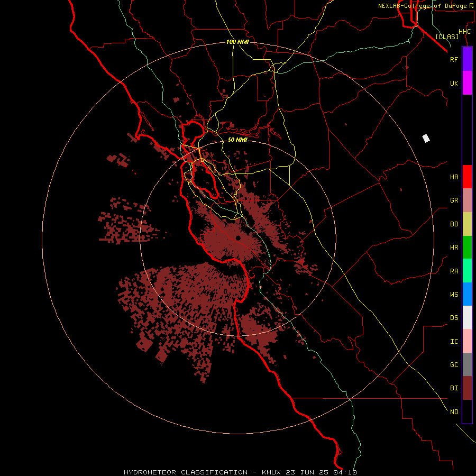Click the HYDROMETEOR CLASSIFICATION title text
The width and height of the screenshot is (476, 476).
click(186, 472)
